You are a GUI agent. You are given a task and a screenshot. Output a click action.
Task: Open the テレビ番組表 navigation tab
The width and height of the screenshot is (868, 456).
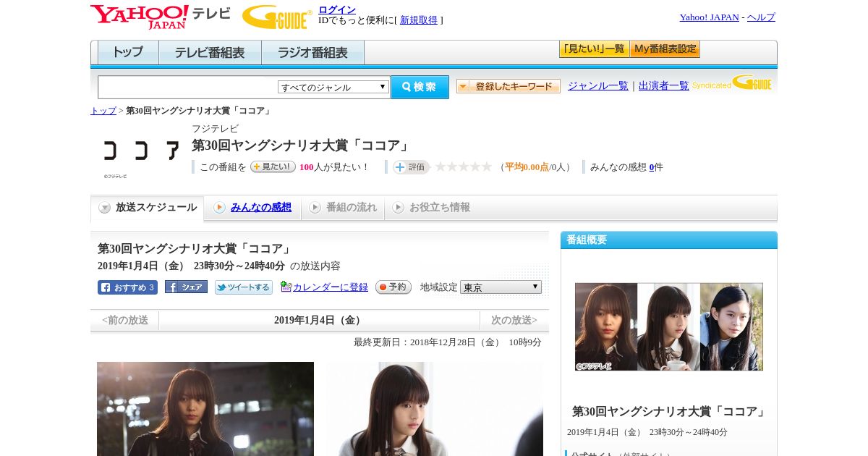pos(210,53)
